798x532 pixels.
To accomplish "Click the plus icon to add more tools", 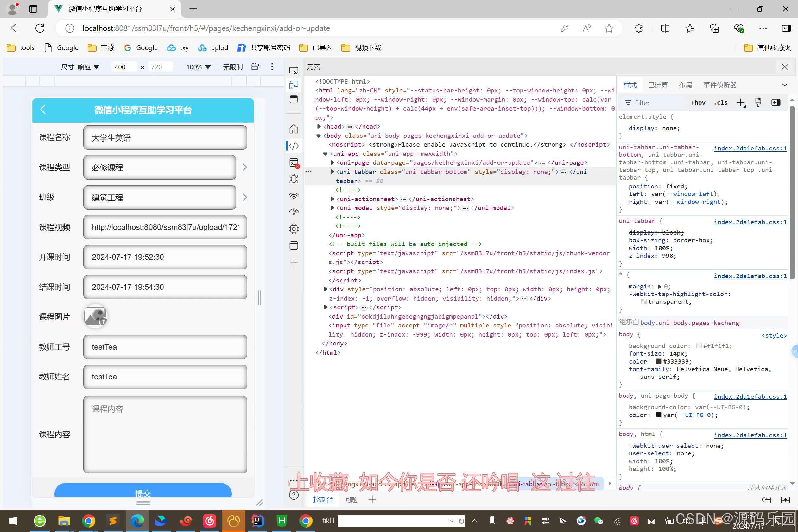I will point(294,262).
